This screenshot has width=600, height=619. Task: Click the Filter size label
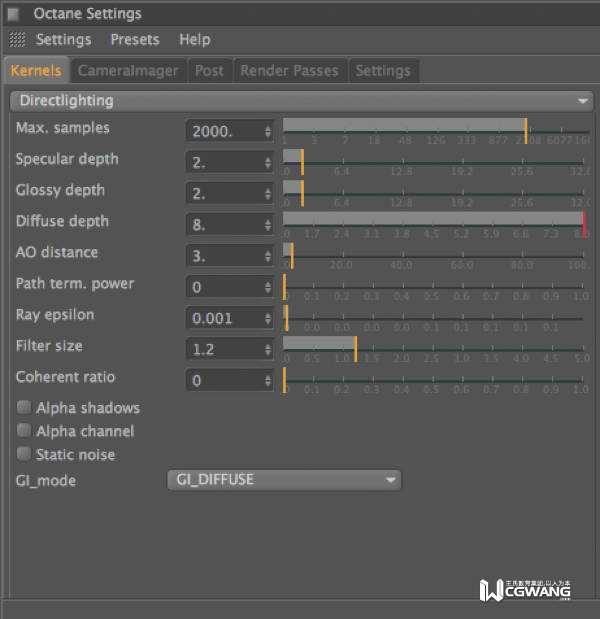pos(49,346)
